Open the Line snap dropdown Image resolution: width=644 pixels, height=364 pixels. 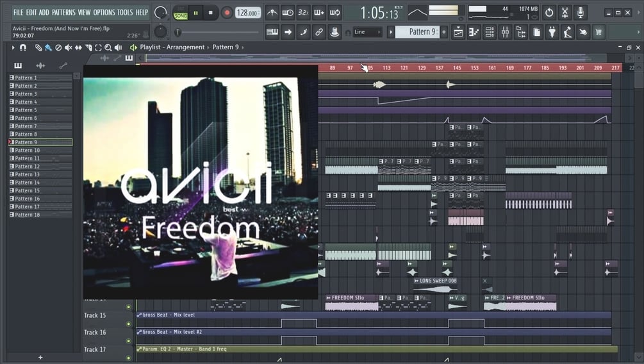click(x=367, y=32)
